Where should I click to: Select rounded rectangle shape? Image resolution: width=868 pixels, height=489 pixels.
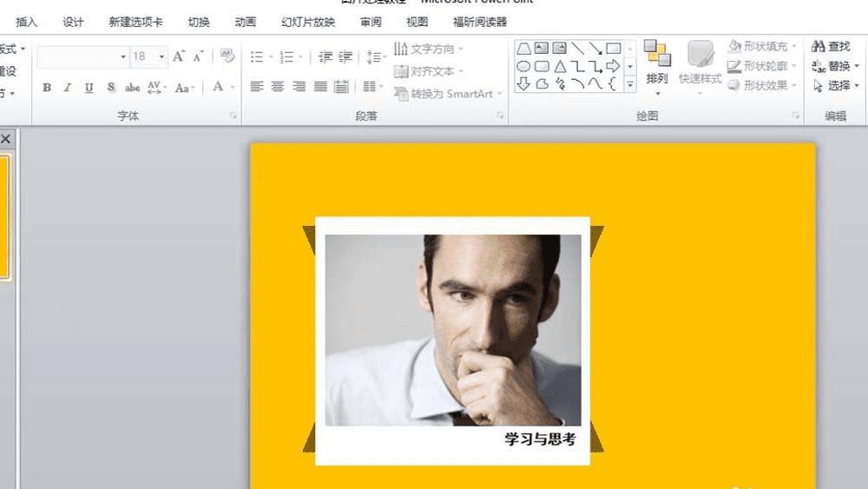click(542, 67)
